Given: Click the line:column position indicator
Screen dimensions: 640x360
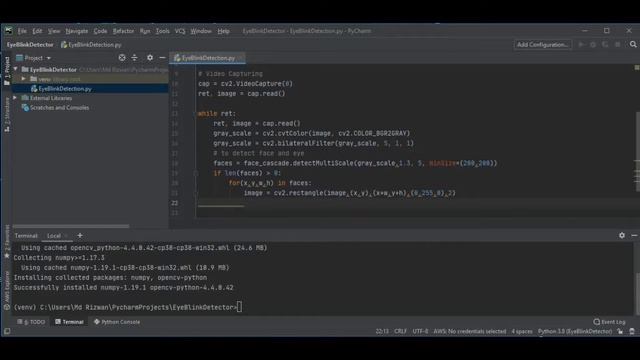Looking at the screenshot, I should click(382, 331).
